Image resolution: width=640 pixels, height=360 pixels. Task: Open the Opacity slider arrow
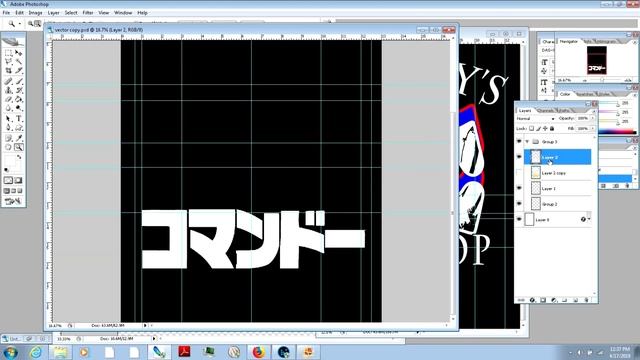coord(593,118)
